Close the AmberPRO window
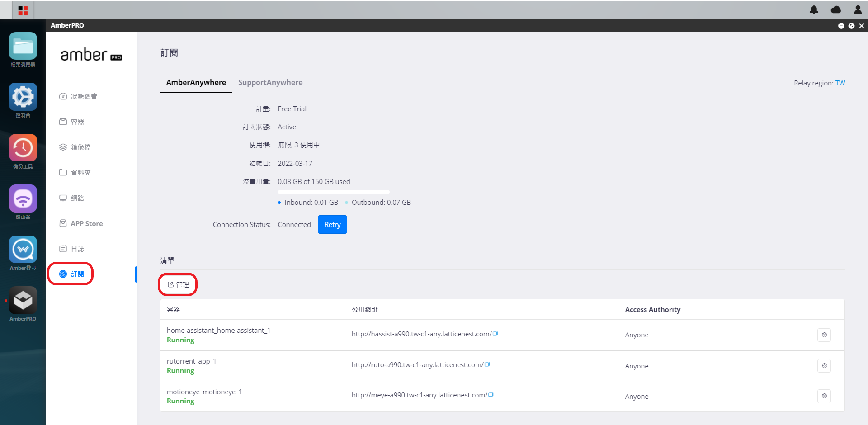 coord(862,26)
